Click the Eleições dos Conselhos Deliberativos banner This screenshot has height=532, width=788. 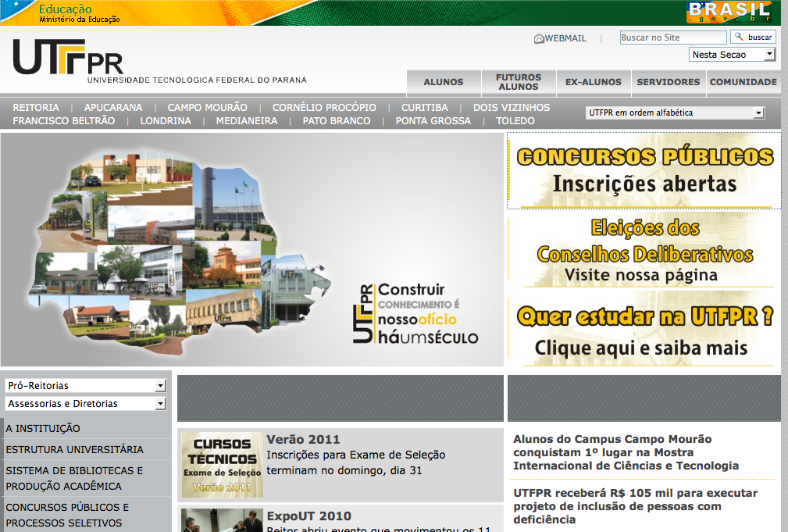(644, 250)
